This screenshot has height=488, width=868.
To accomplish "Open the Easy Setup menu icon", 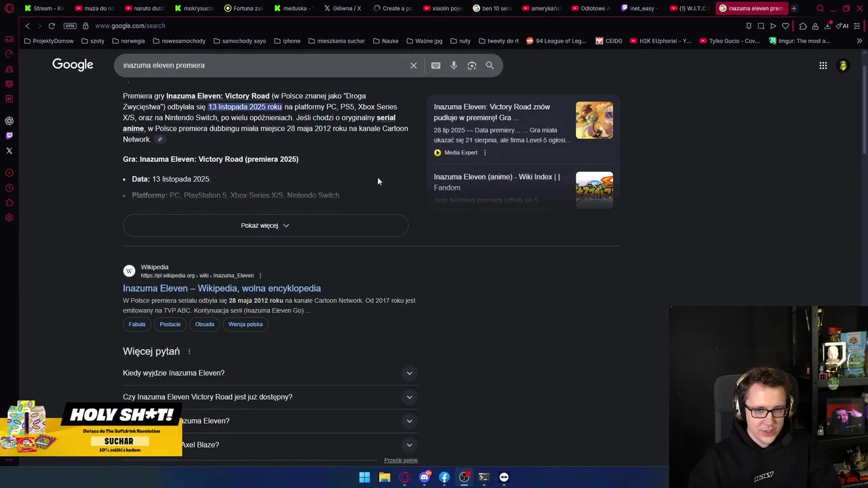I will click(x=857, y=26).
